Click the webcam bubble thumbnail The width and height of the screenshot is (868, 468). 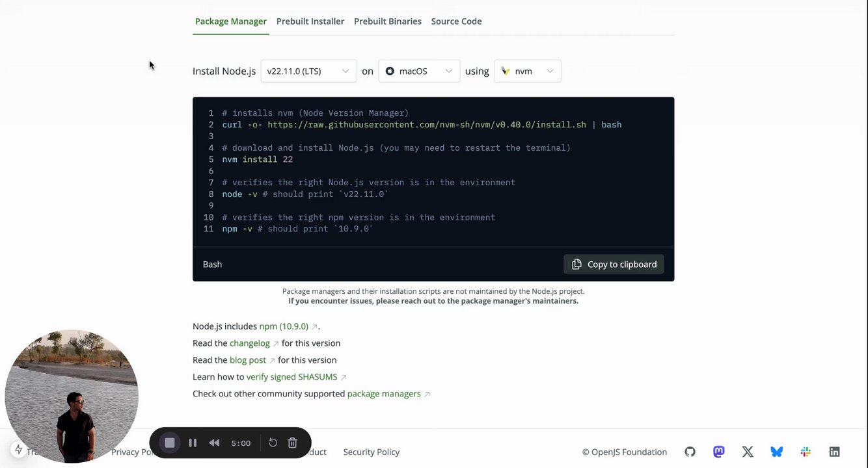[x=72, y=396]
